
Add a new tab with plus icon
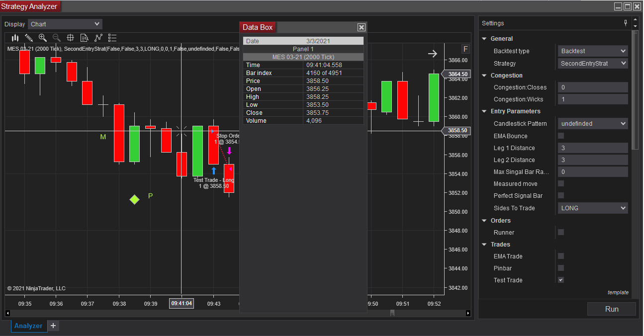[53, 326]
